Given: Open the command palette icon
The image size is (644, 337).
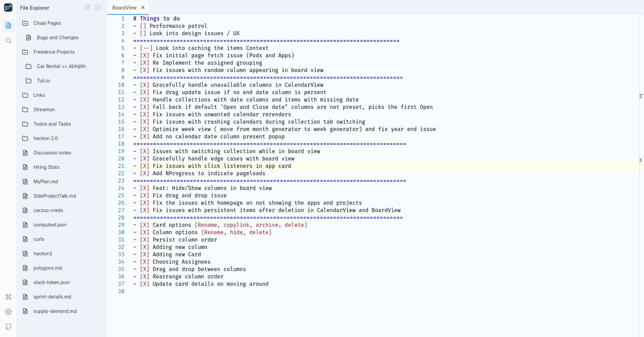Looking at the screenshot, I should click(x=8, y=297).
